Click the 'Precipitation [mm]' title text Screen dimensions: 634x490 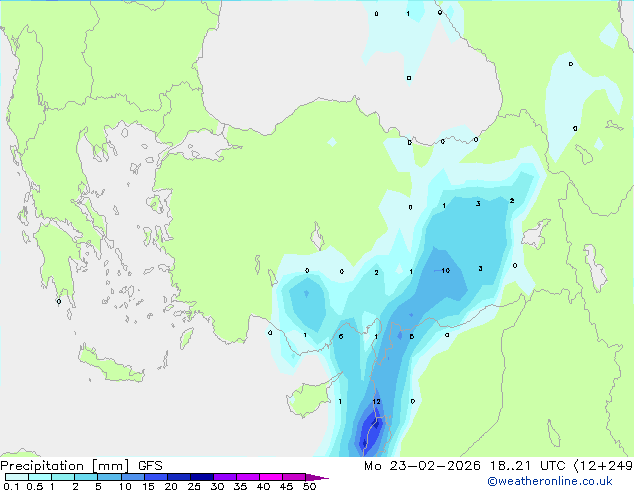(65, 466)
